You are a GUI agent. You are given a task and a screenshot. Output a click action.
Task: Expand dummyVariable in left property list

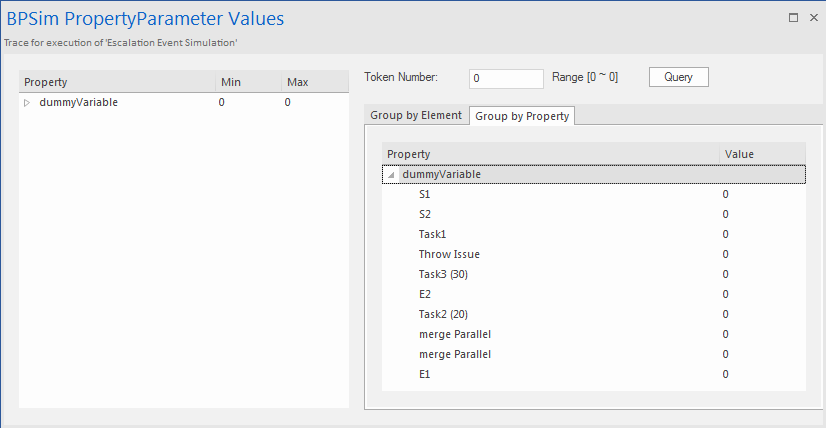pyautogui.click(x=27, y=102)
